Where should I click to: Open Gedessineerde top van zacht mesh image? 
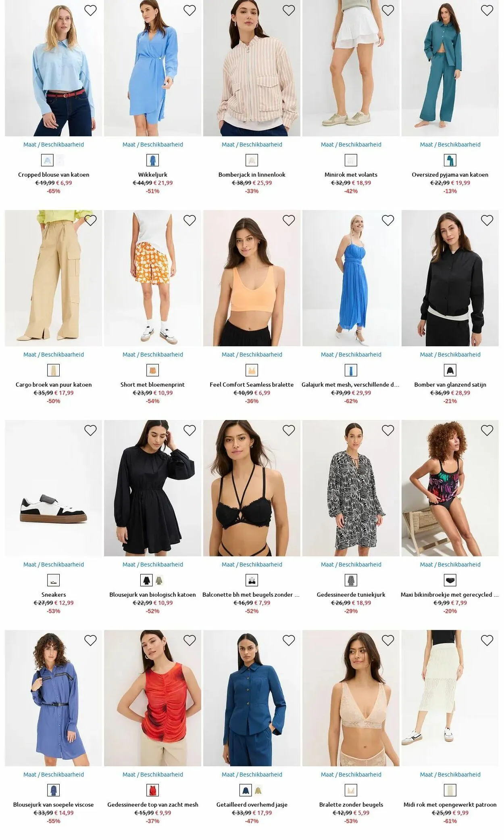click(152, 698)
